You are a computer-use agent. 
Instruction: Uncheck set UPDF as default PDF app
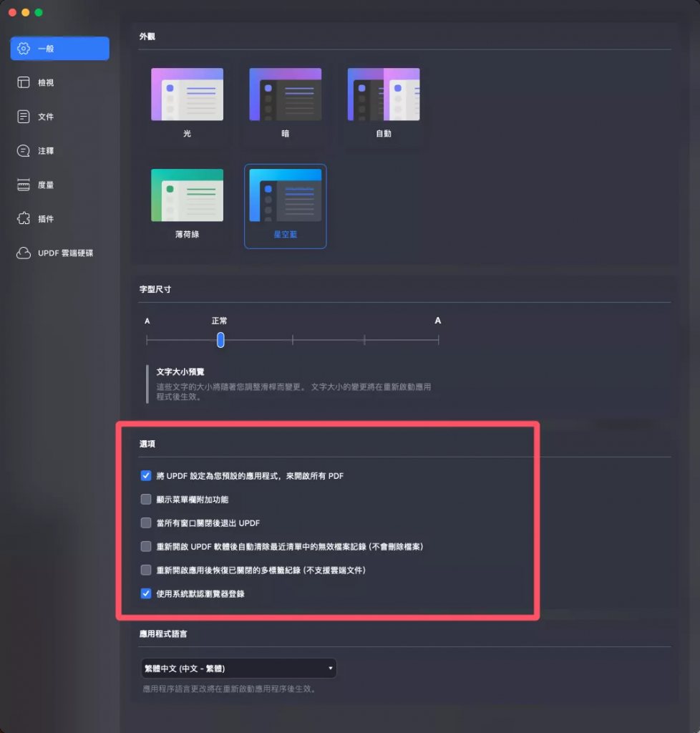tap(146, 475)
